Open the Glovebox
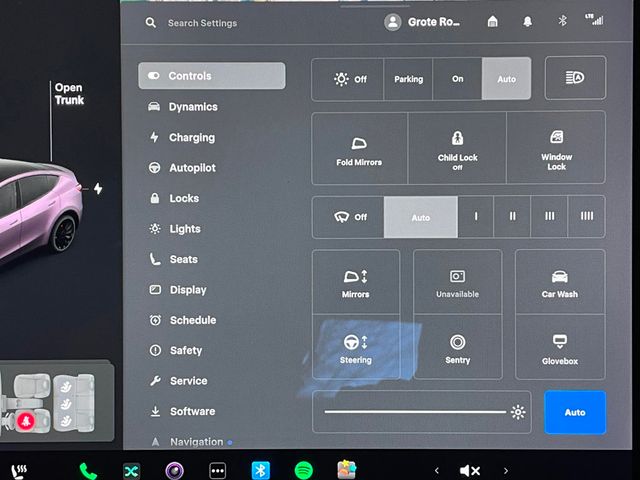640x480 pixels. [559, 348]
